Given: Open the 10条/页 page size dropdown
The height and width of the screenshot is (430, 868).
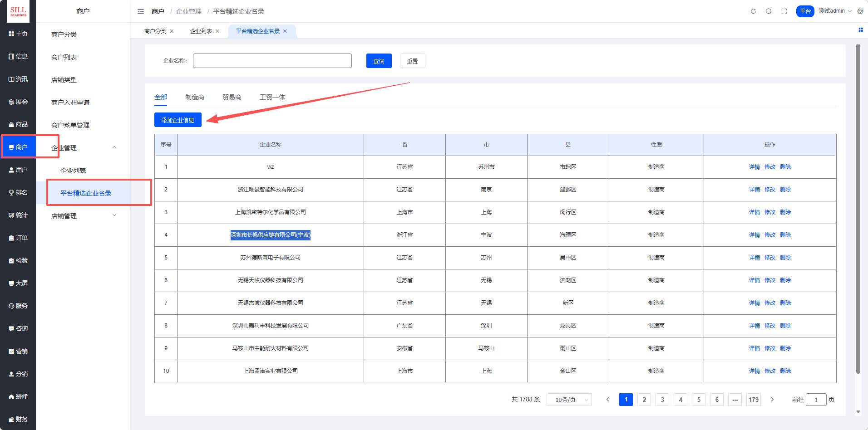Looking at the screenshot, I should coord(569,400).
